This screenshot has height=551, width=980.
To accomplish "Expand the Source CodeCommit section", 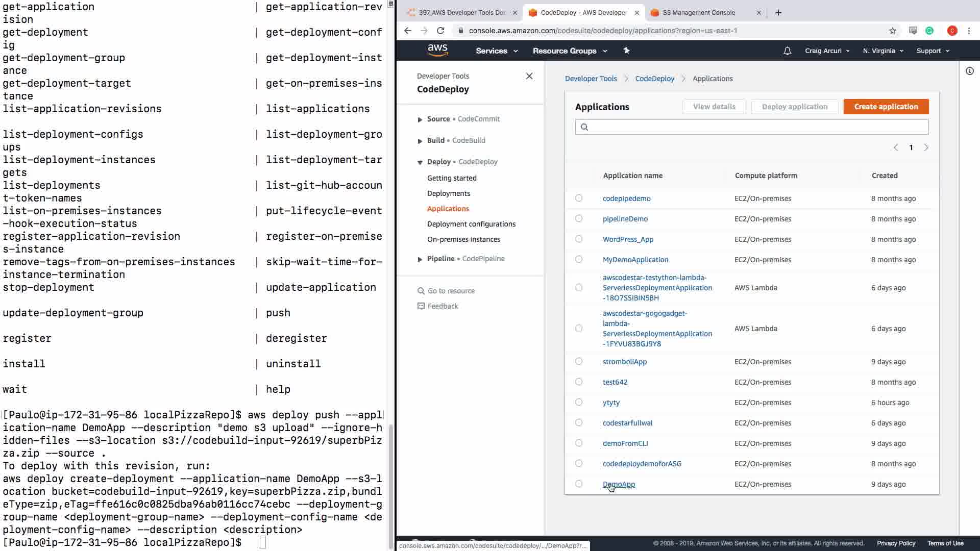I will tap(420, 119).
